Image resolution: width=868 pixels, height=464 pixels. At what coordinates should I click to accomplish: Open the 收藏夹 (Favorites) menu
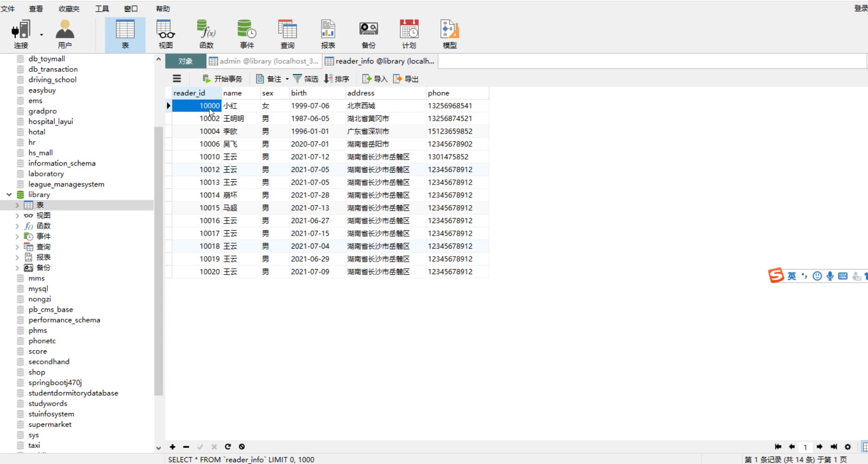coord(69,8)
